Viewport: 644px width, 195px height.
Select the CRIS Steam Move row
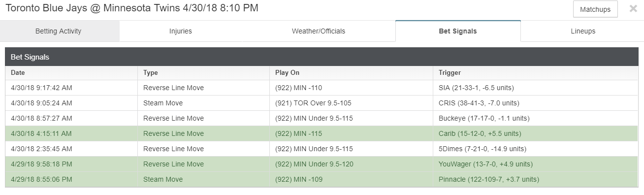pyautogui.click(x=322, y=103)
